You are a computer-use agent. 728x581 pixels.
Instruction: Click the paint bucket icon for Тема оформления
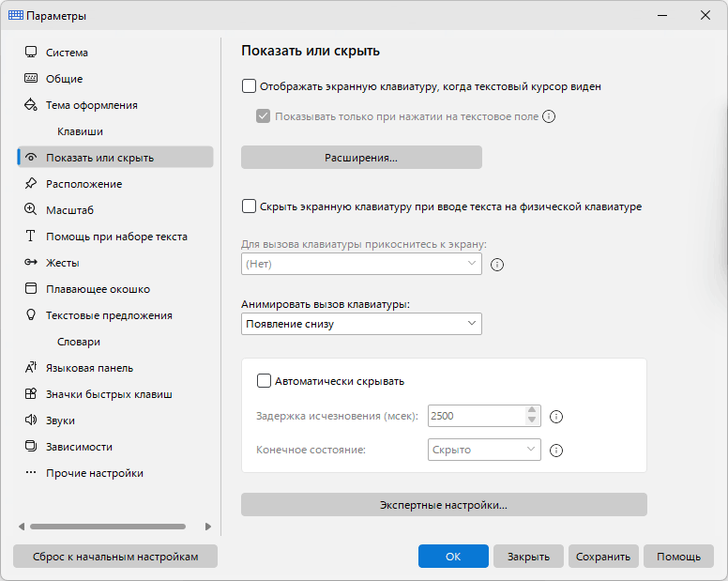31,104
